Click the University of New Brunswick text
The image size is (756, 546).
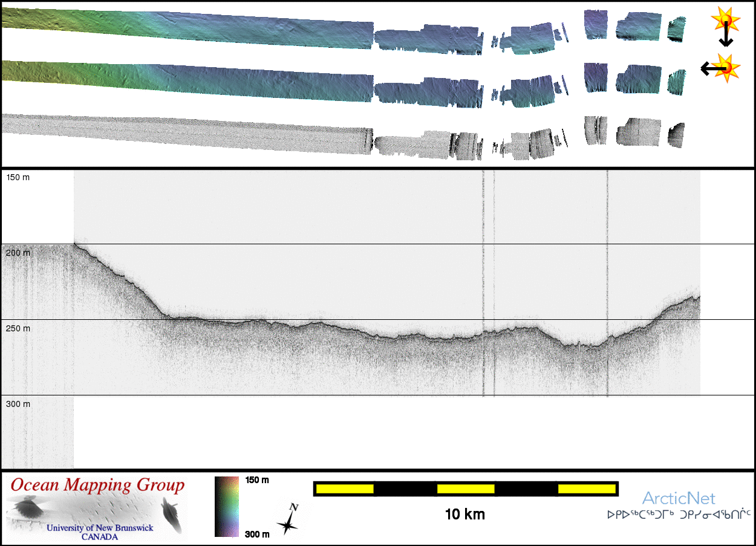point(100,528)
